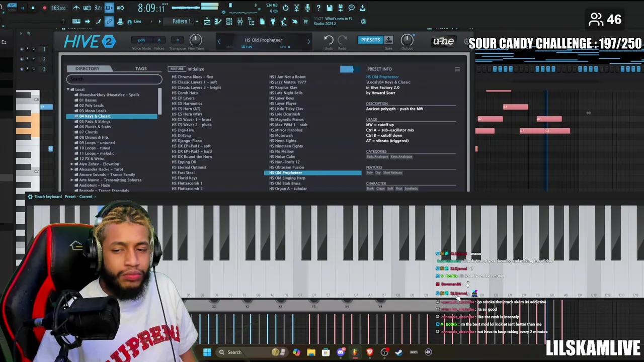This screenshot has height=362, width=644.
Task: Adjust the Fine Tune knob
Action: pos(196,40)
